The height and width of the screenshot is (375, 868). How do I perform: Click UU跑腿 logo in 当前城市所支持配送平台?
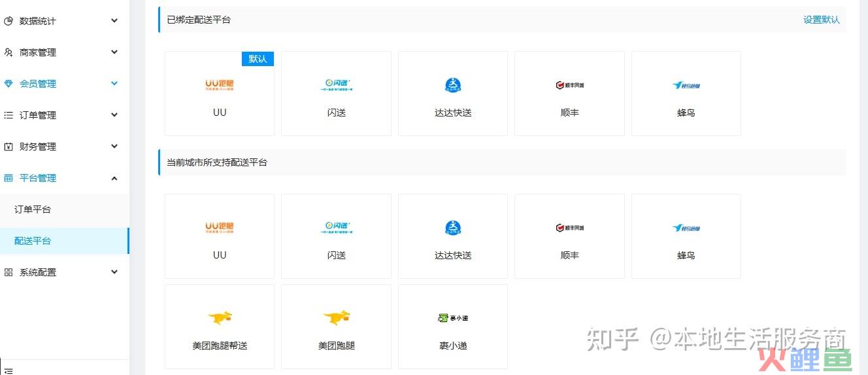tap(220, 228)
